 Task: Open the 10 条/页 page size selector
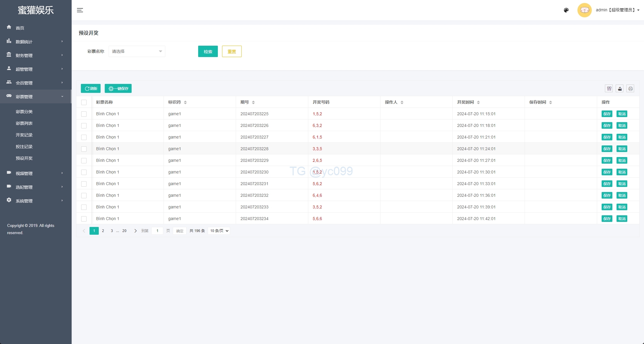(x=219, y=231)
